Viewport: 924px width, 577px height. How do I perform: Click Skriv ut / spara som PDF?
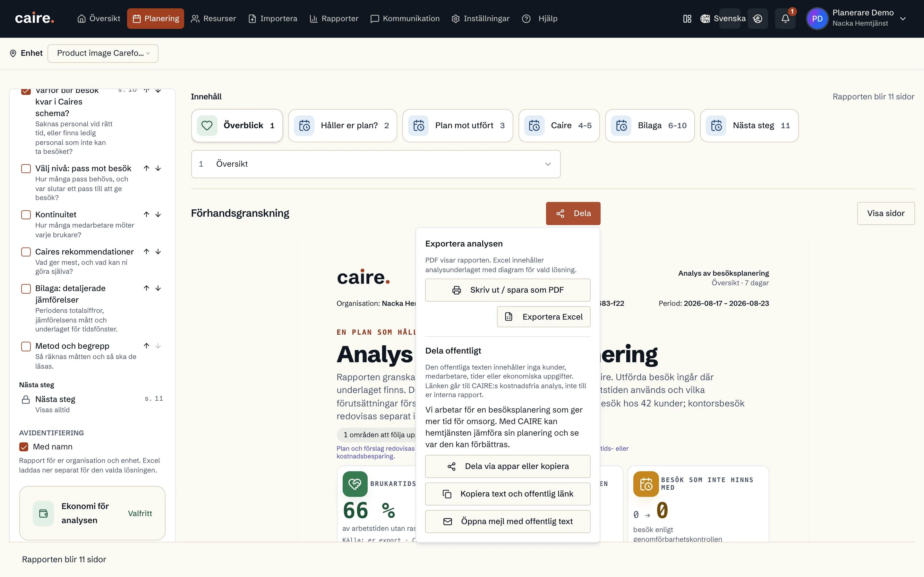508,290
